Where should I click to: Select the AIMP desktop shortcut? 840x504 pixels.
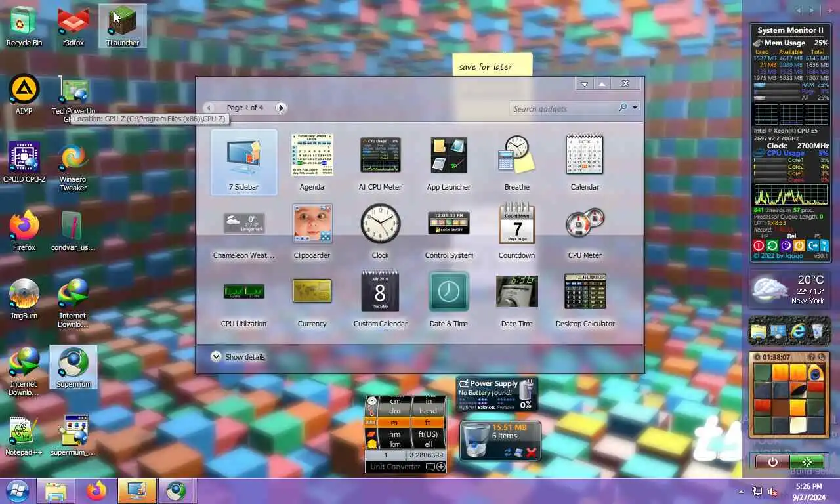[24, 94]
